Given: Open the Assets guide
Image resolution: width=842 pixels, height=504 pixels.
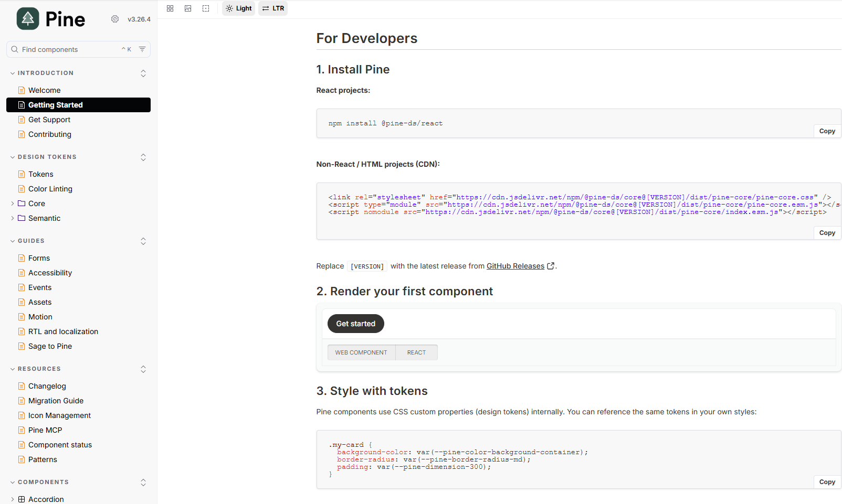Looking at the screenshot, I should 78,302.
